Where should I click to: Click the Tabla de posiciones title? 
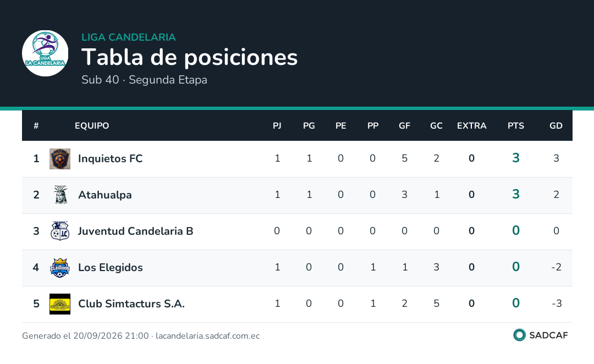(189, 58)
